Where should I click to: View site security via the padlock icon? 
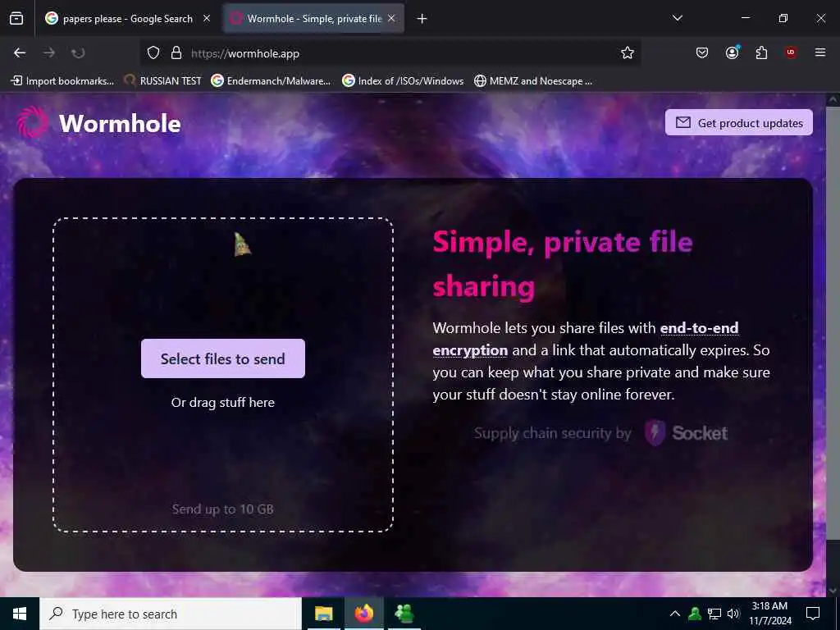[176, 52]
